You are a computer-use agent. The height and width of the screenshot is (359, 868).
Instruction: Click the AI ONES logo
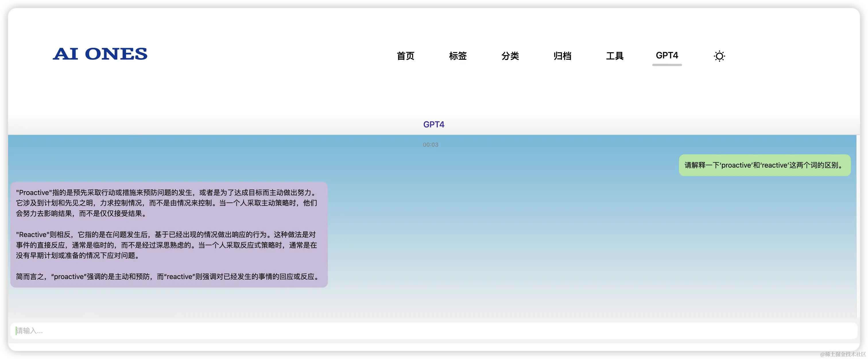[x=100, y=54]
